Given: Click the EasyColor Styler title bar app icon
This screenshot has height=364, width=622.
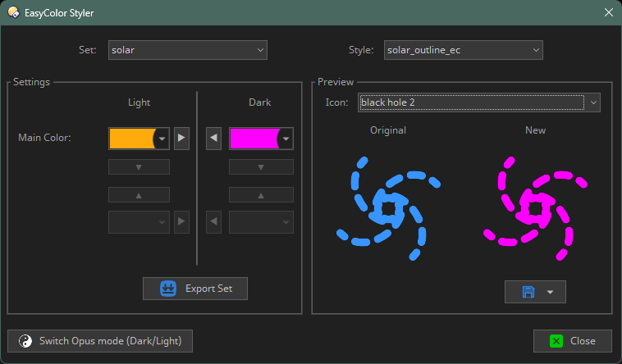Looking at the screenshot, I should coord(13,12).
